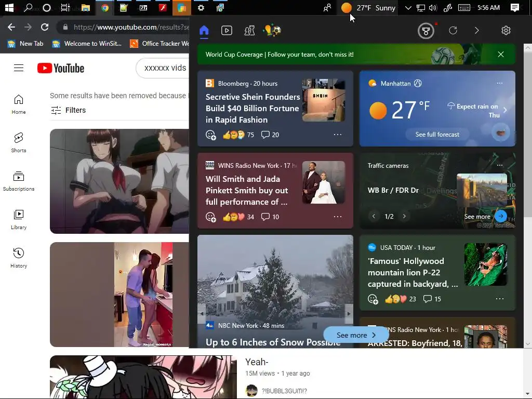Viewport: 532px width, 399px height.
Task: Open the 20 comments on Bloomberg story
Action: (270, 135)
